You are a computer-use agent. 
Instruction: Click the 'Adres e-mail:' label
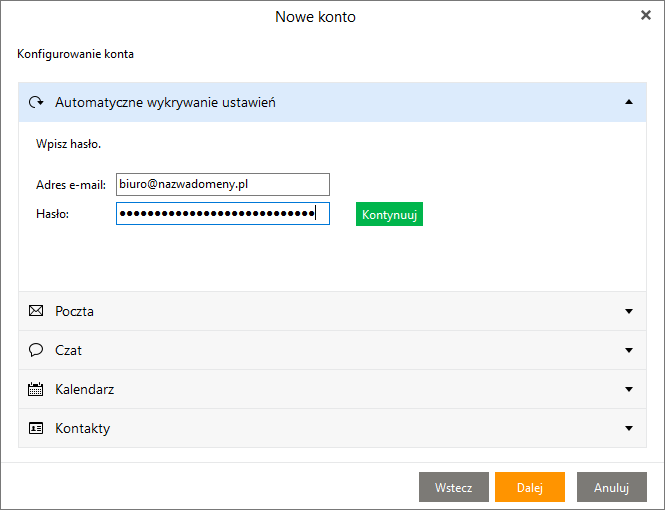pyautogui.click(x=71, y=185)
